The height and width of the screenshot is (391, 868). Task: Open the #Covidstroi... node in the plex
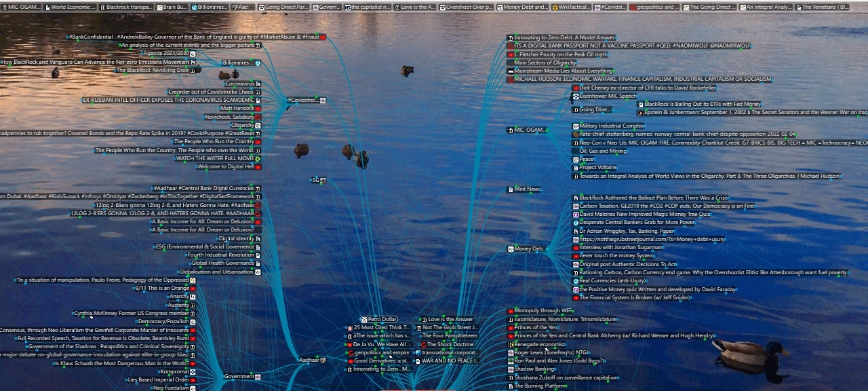click(307, 100)
